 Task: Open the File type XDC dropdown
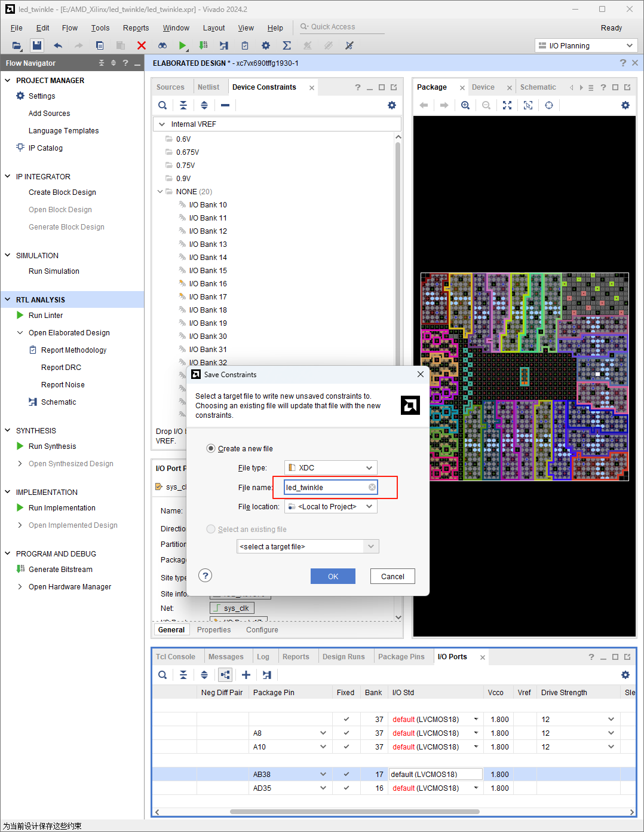pos(331,467)
